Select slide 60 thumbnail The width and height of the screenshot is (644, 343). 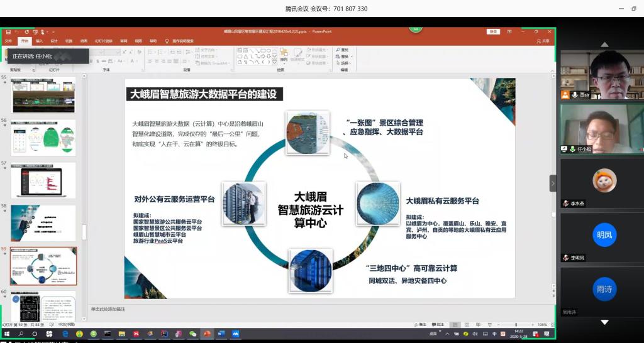[x=43, y=307]
